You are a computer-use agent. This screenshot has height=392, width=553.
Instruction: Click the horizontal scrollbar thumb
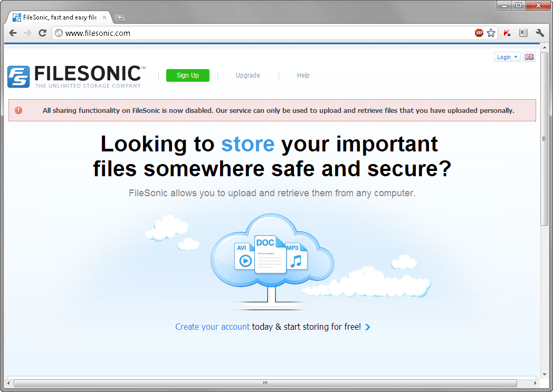(x=265, y=383)
